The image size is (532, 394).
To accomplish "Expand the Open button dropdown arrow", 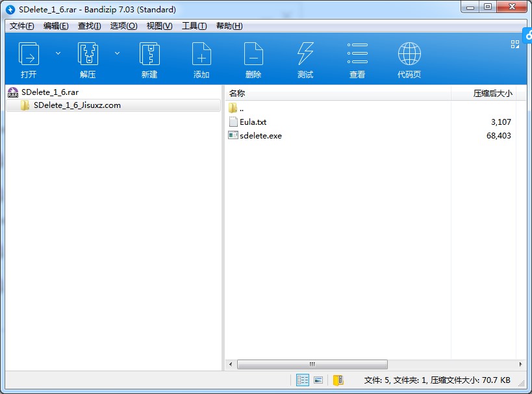I will pos(58,53).
